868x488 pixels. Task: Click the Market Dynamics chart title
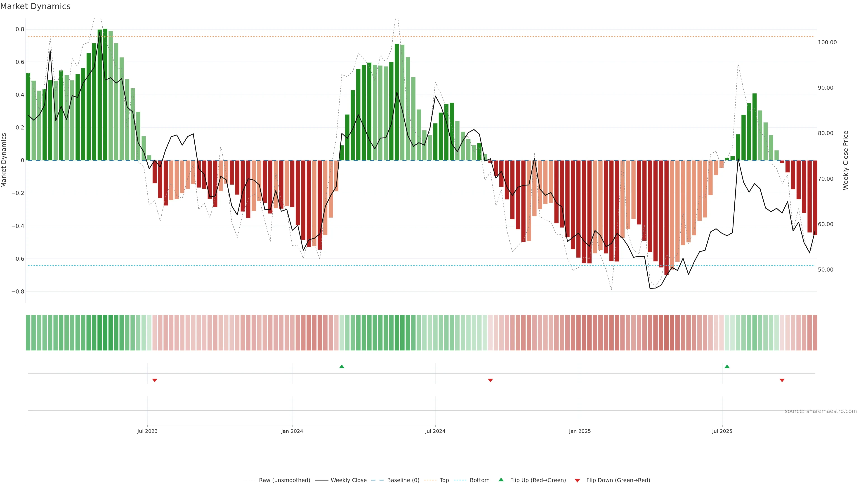35,6
